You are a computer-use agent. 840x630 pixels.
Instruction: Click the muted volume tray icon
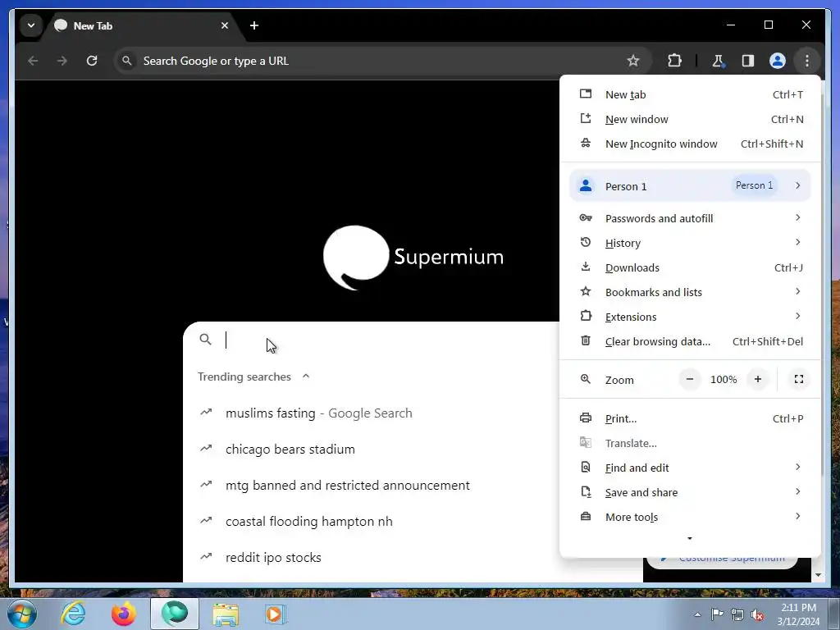click(757, 614)
